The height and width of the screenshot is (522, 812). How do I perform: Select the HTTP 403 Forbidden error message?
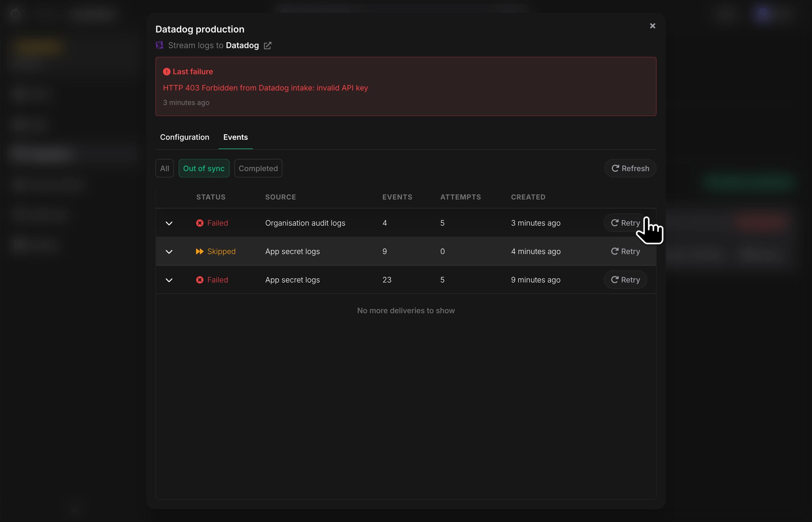[x=265, y=88]
